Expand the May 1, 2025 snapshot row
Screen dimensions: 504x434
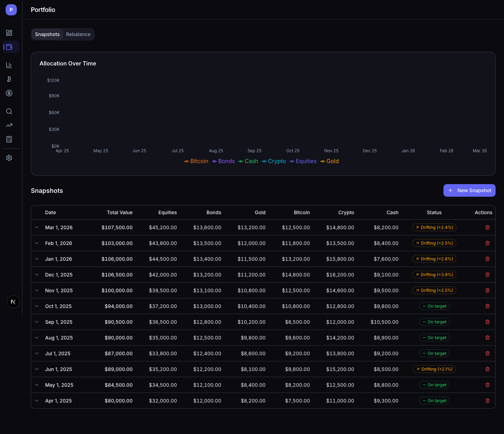(37, 385)
